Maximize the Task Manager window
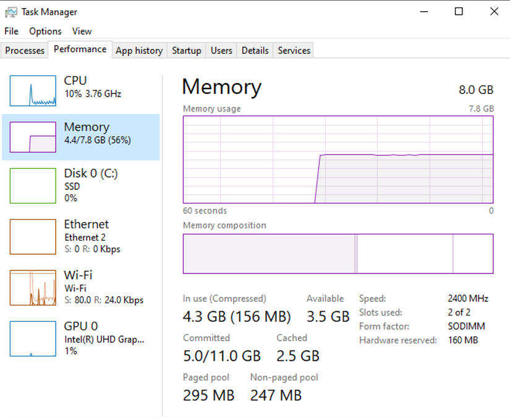Viewport: 510px width, 420px height. (x=459, y=11)
